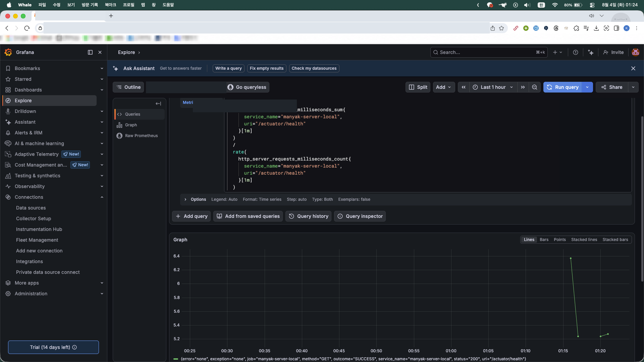Open the Grafana Assistant sparkle icon
Screen dimensions: 644x362
[591, 52]
